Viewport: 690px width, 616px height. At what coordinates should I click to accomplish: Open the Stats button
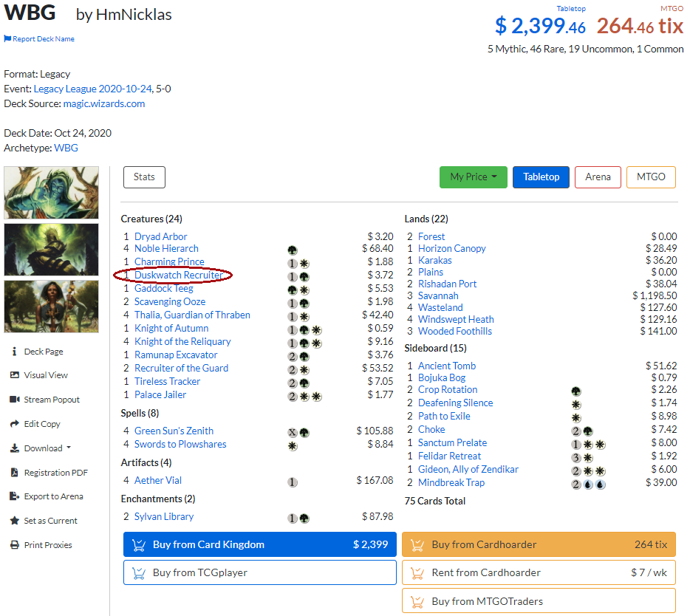[144, 177]
